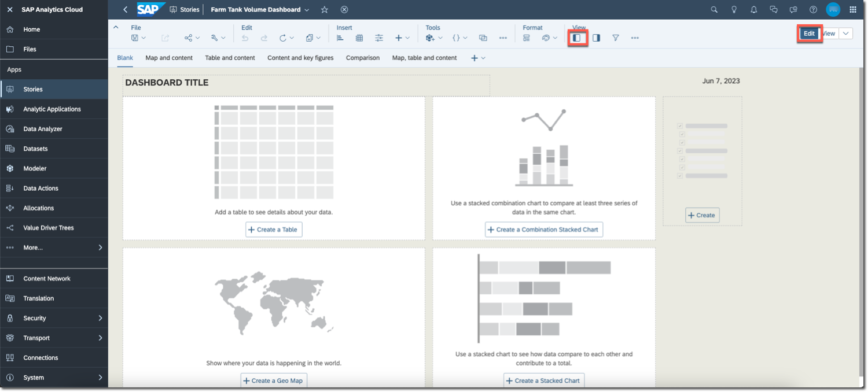This screenshot has width=868, height=392.
Task: Open the Insert plus dropdown
Action: pyautogui.click(x=402, y=38)
